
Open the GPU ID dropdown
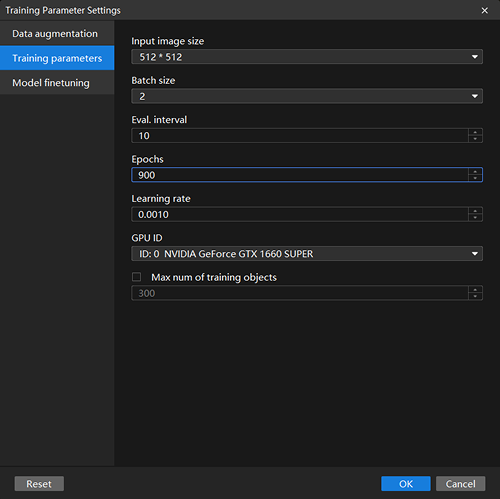click(x=307, y=254)
